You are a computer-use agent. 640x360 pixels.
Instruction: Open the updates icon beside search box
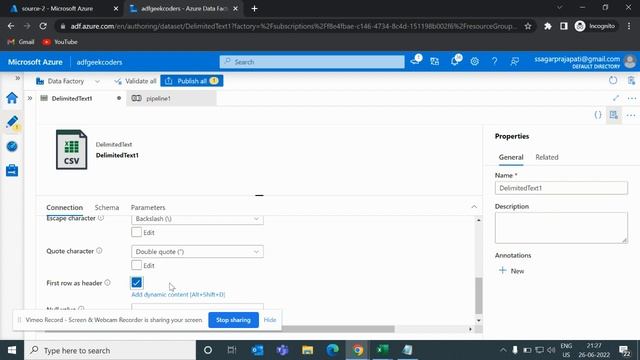[415, 61]
